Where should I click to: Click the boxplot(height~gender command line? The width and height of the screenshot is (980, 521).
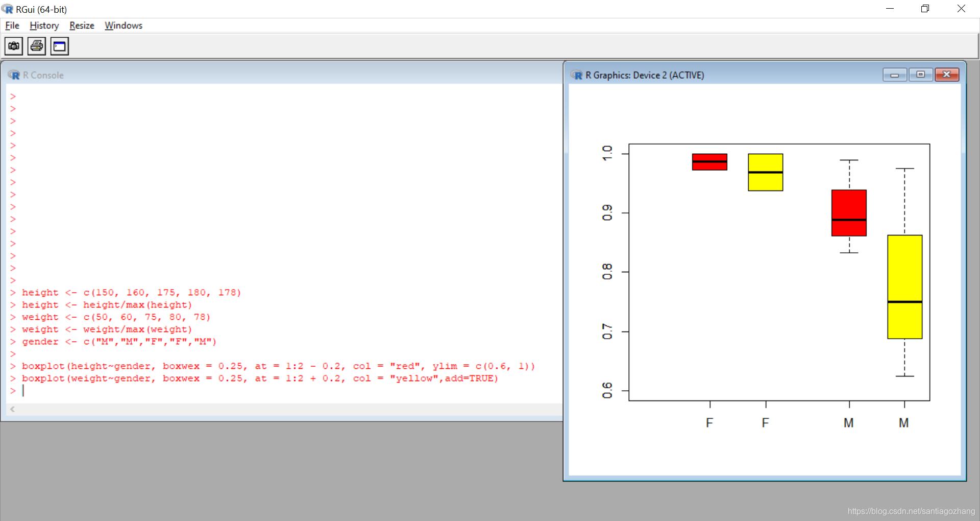(278, 366)
